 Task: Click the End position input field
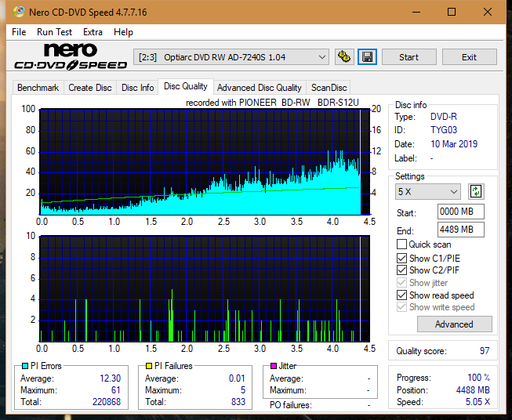click(x=460, y=230)
